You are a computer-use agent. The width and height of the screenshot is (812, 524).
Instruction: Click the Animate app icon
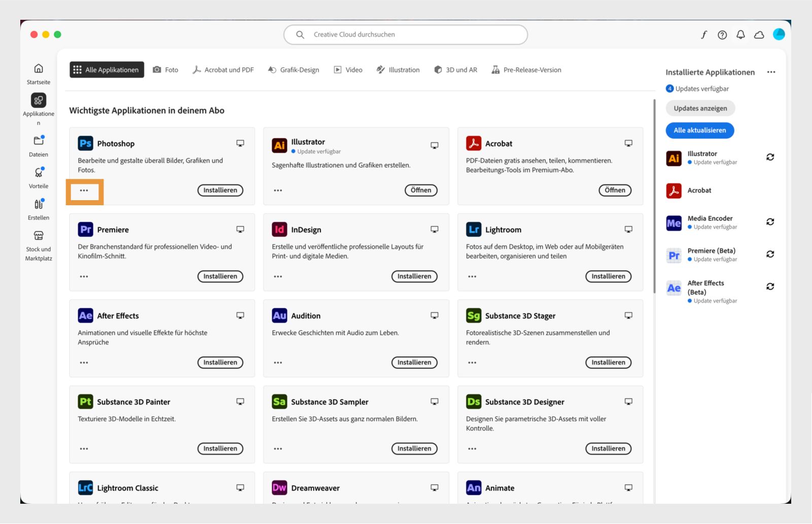tap(474, 488)
